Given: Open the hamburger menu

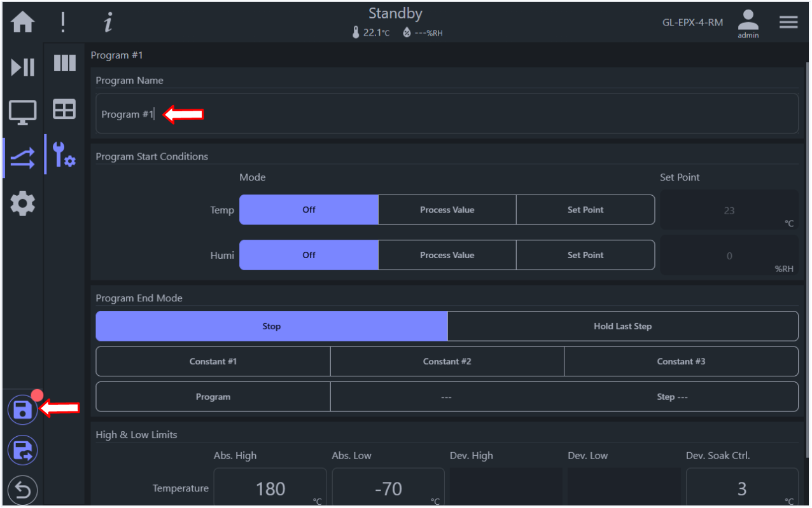Looking at the screenshot, I should point(788,22).
